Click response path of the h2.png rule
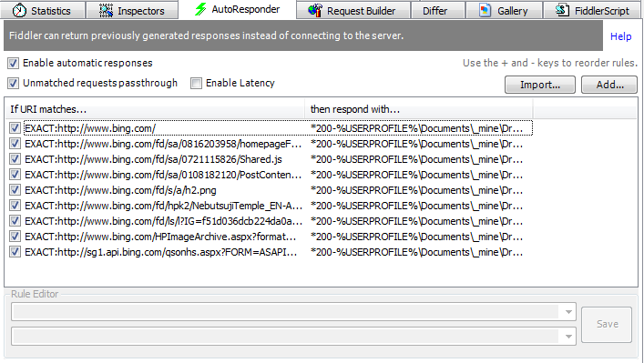The image size is (644, 363). tap(416, 190)
